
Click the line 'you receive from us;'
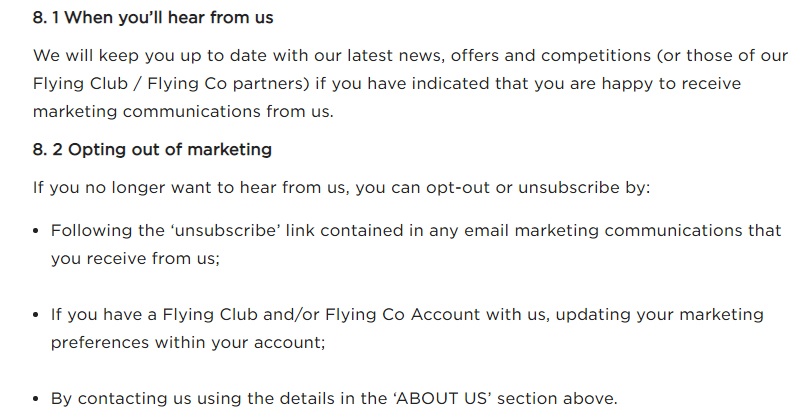[x=136, y=259]
